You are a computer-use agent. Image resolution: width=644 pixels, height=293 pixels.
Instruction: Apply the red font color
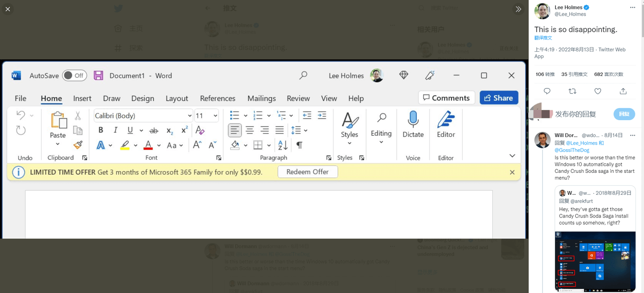tap(148, 145)
